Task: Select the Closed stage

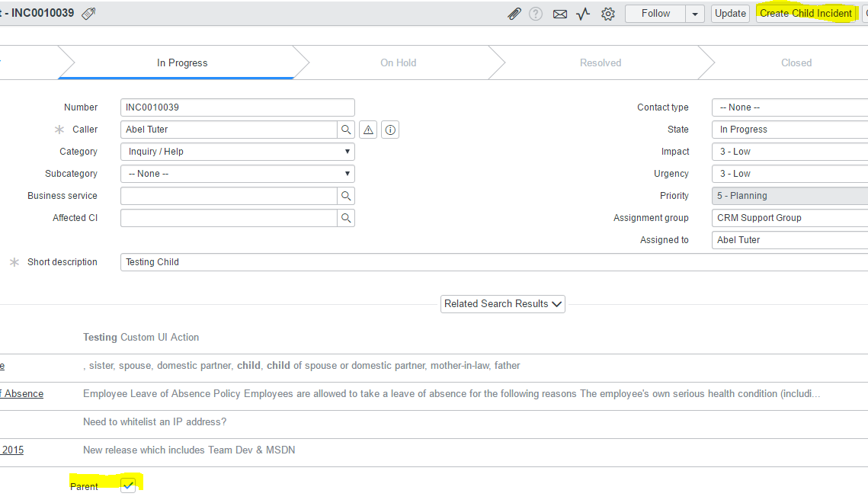Action: tap(796, 62)
